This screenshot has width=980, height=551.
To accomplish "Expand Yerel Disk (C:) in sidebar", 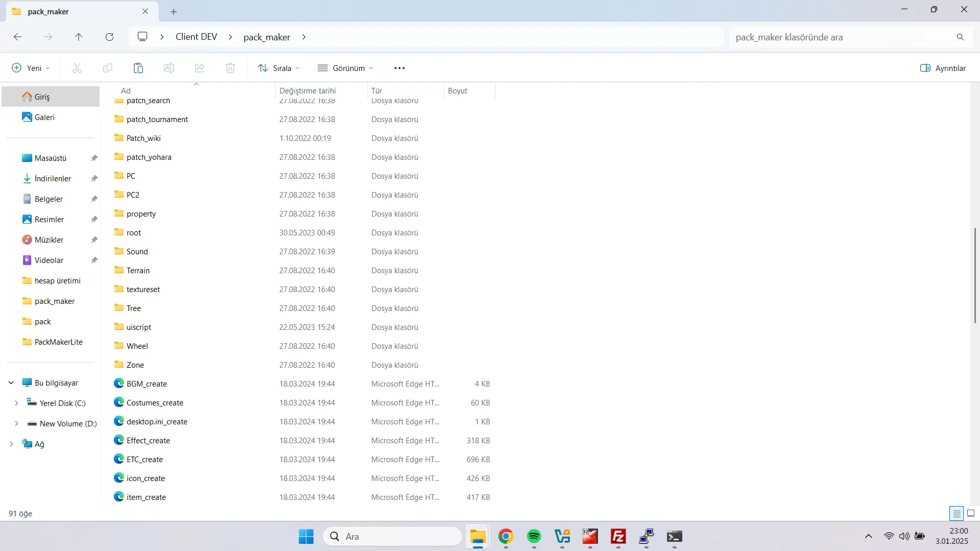I will [x=16, y=403].
